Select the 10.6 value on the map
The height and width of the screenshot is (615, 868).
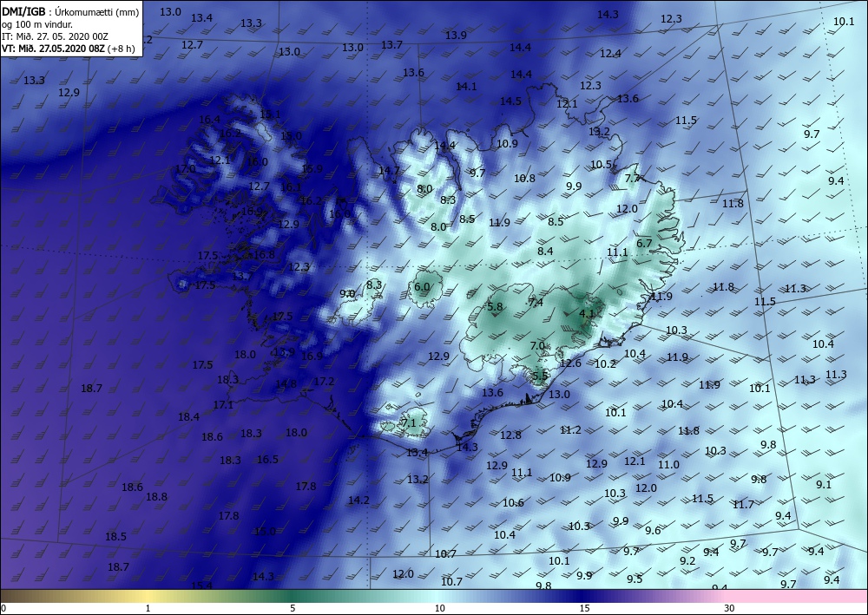(513, 503)
